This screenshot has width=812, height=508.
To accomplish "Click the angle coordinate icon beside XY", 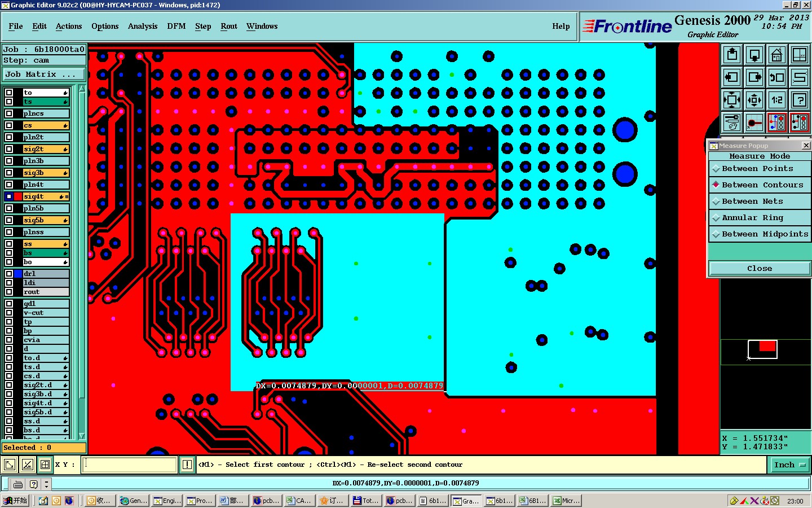I will [x=27, y=465].
